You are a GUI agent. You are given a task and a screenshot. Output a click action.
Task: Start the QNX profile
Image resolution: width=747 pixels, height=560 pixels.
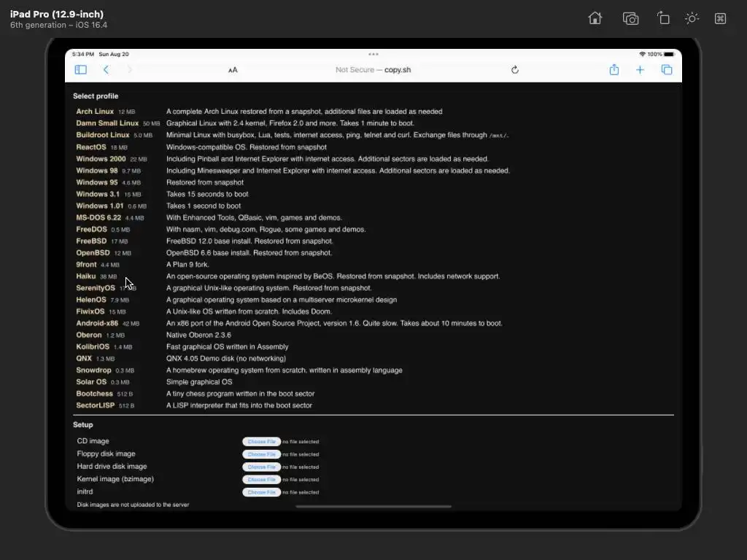[84, 358]
